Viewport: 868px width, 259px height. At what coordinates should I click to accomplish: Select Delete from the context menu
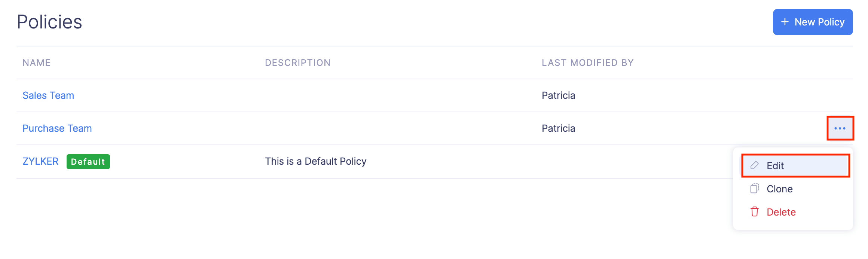pos(781,212)
